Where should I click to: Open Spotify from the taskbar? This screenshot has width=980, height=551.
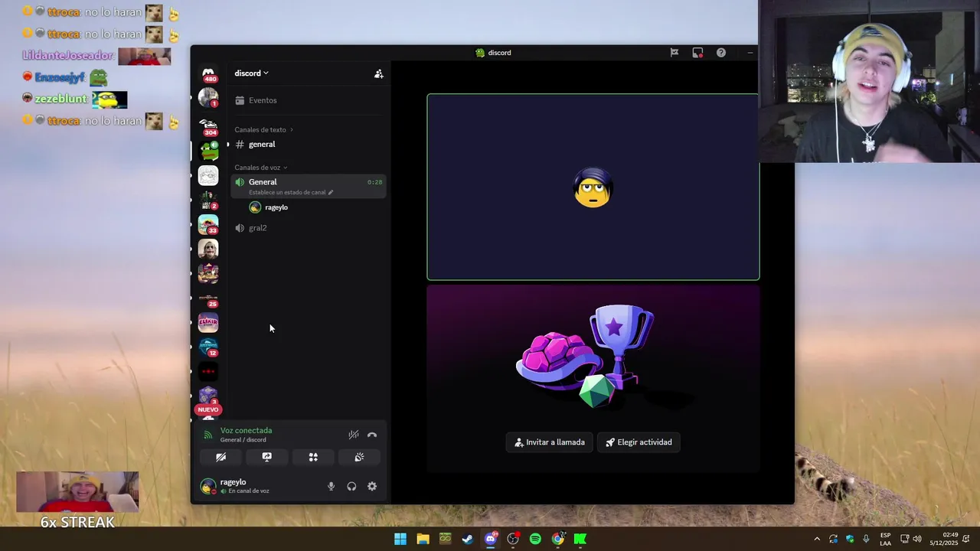pyautogui.click(x=535, y=539)
